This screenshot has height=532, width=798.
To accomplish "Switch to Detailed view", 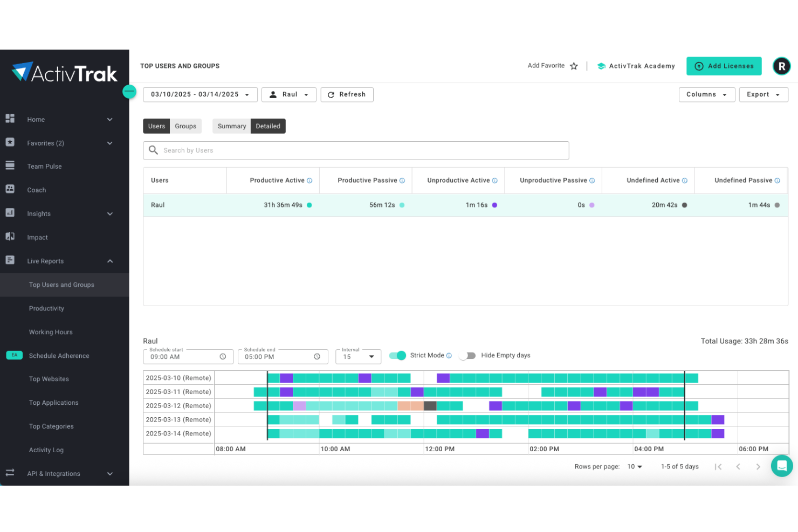I will [x=268, y=126].
